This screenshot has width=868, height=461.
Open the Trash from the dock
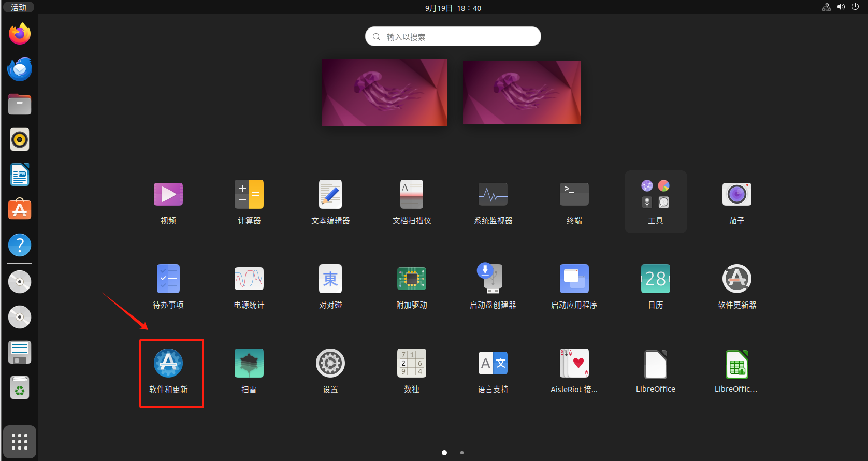[x=20, y=387]
